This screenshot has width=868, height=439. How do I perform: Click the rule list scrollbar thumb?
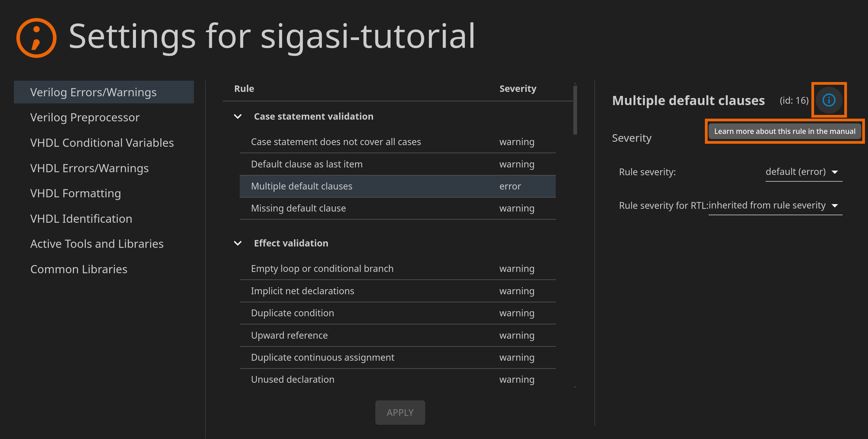point(575,110)
